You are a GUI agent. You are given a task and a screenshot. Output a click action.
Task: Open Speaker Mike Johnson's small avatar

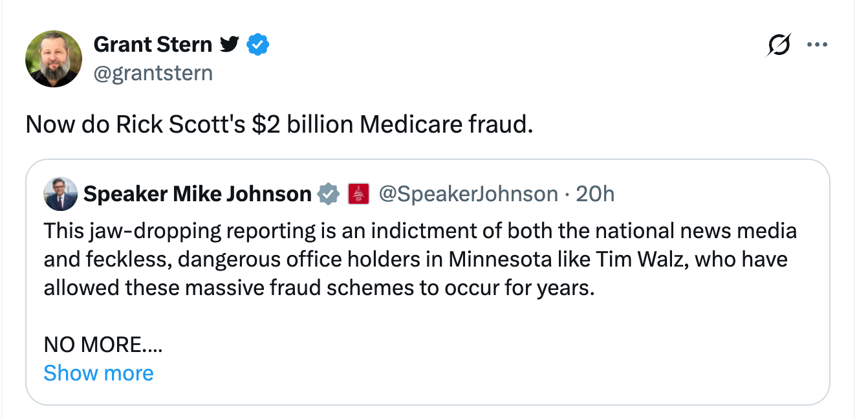point(61,193)
